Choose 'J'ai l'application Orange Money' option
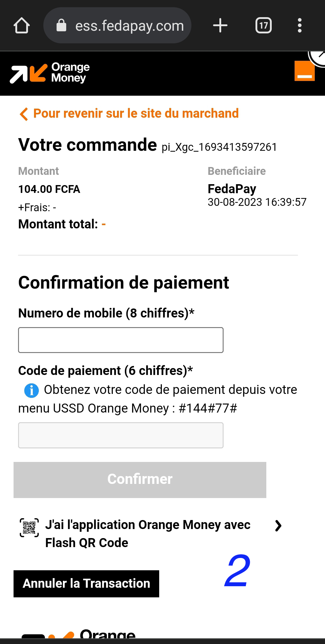 147,534
